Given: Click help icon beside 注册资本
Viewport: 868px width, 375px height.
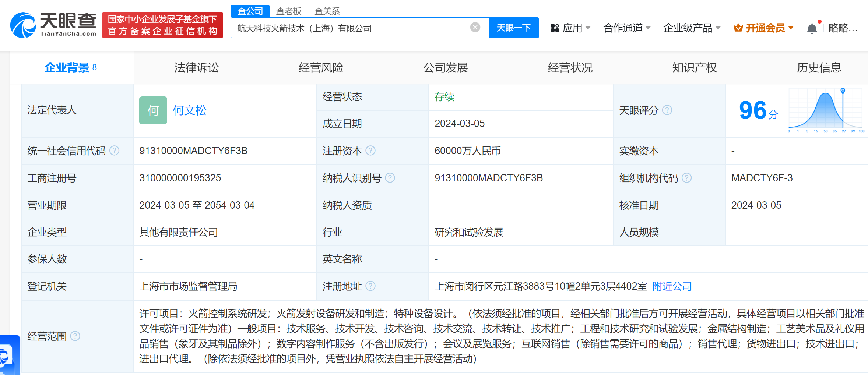Looking at the screenshot, I should point(370,151).
